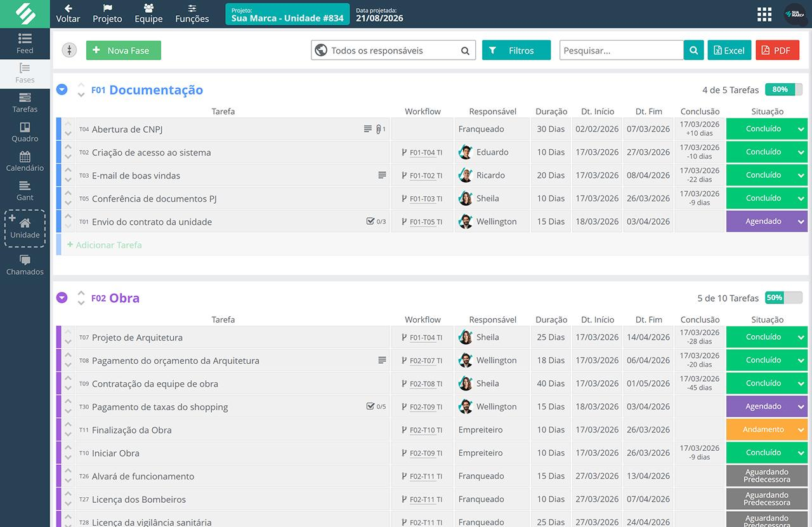Click the attachment icon on Abertura de CNPJ

point(379,129)
